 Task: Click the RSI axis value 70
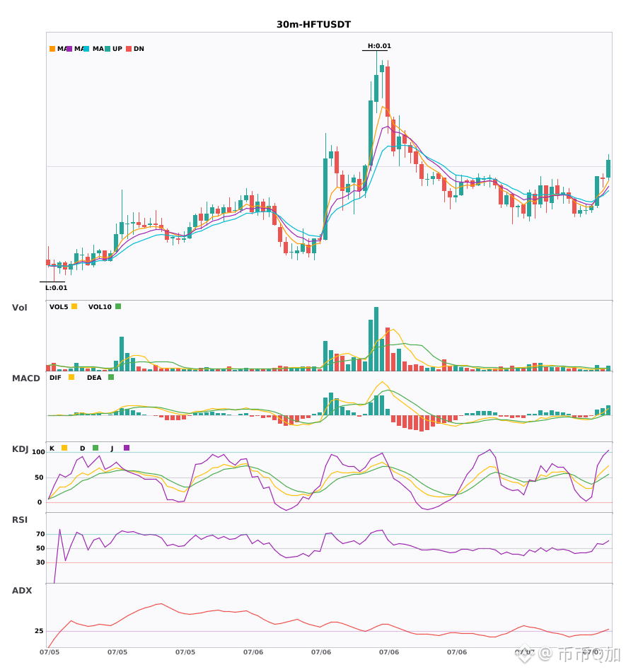tap(40, 534)
